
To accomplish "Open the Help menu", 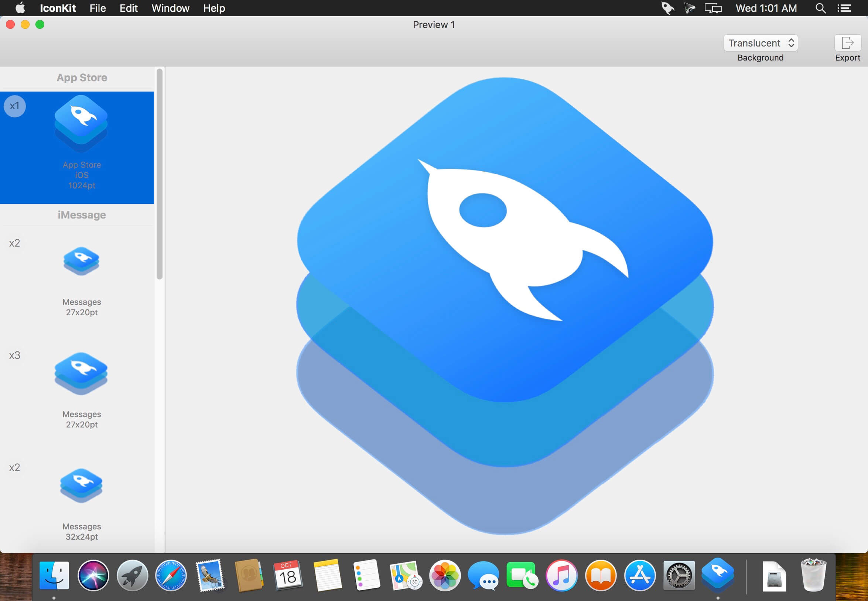I will pos(214,8).
